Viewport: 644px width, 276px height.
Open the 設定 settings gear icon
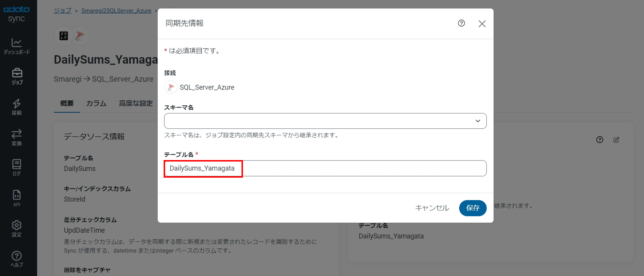click(17, 228)
